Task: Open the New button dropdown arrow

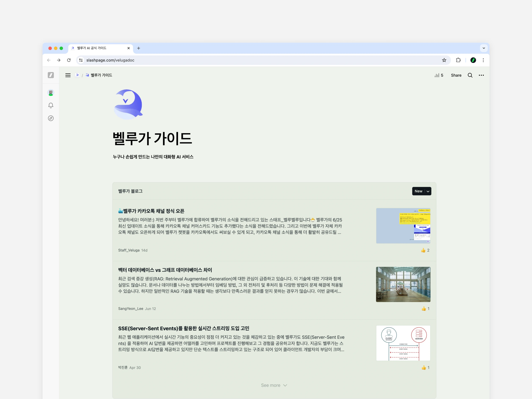Action: point(428,191)
